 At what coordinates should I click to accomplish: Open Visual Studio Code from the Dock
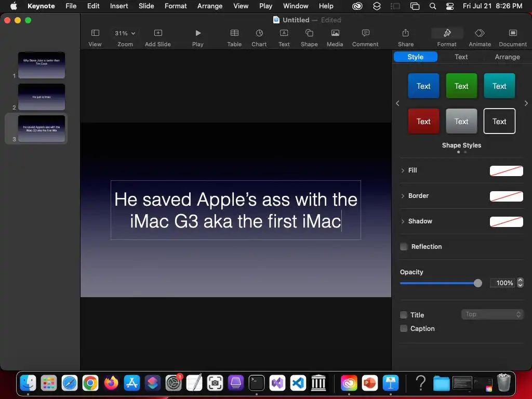coord(298,383)
